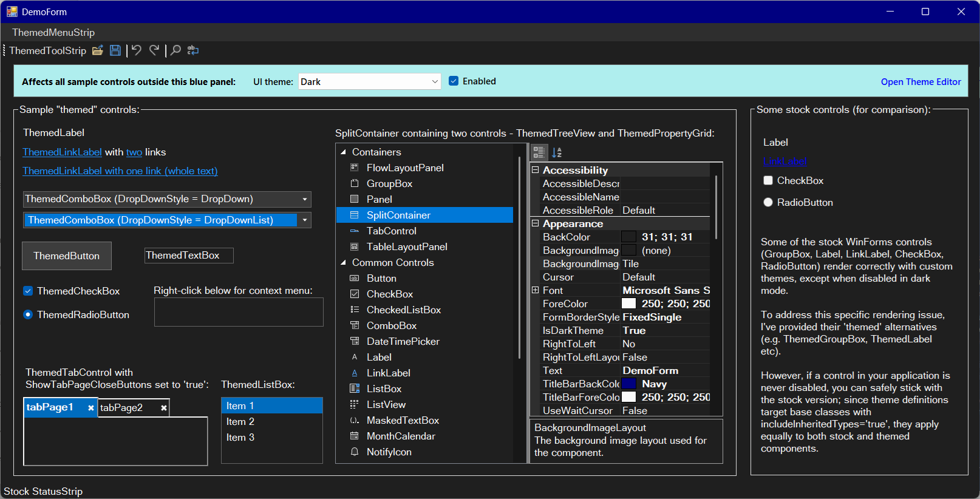980x499 pixels.
Task: Open the ThemedMenuStrip menu
Action: tap(53, 32)
